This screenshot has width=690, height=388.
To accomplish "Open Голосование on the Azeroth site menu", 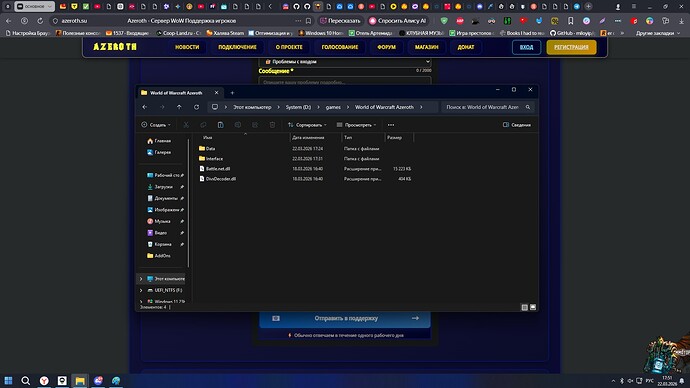I will click(x=340, y=47).
